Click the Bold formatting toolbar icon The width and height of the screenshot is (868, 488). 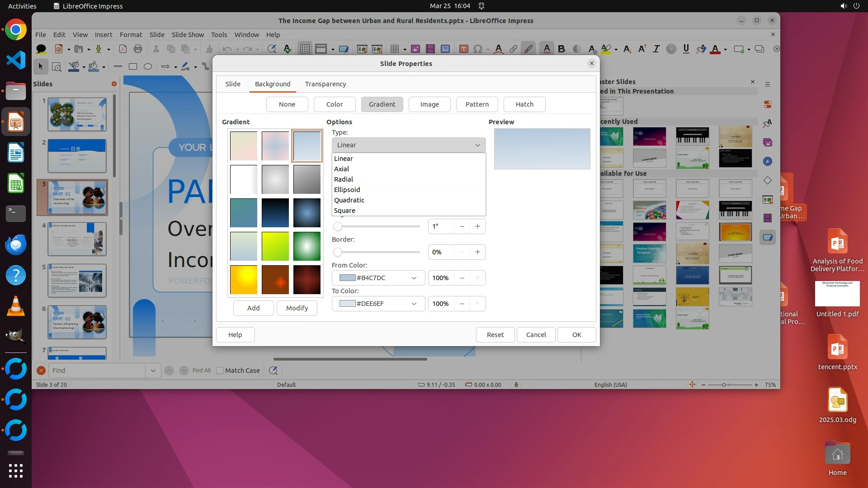[x=561, y=49]
